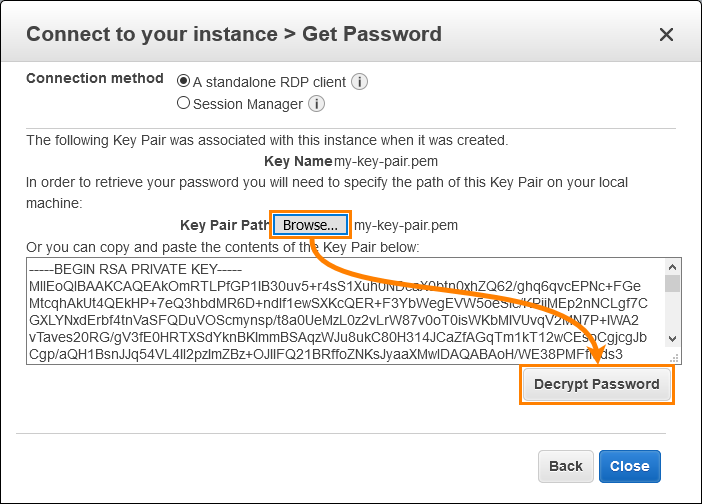Click the "A standalone RDP client" label text
702x504 pixels.
269,82
